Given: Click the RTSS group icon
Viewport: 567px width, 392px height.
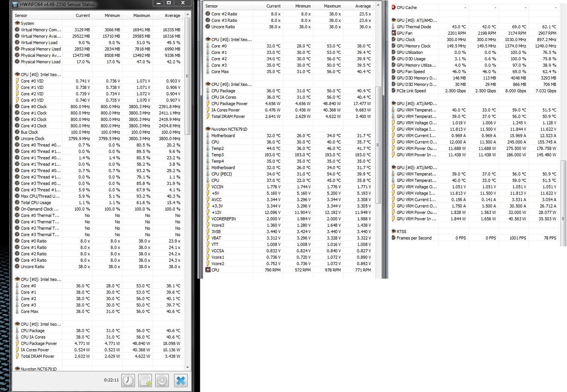Looking at the screenshot, I should pos(394,232).
